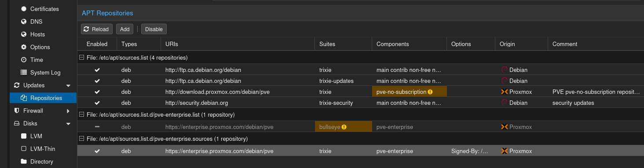Image resolution: width=644 pixels, height=168 pixels.
Task: Click the Updates refresh icon
Action: click(17, 85)
